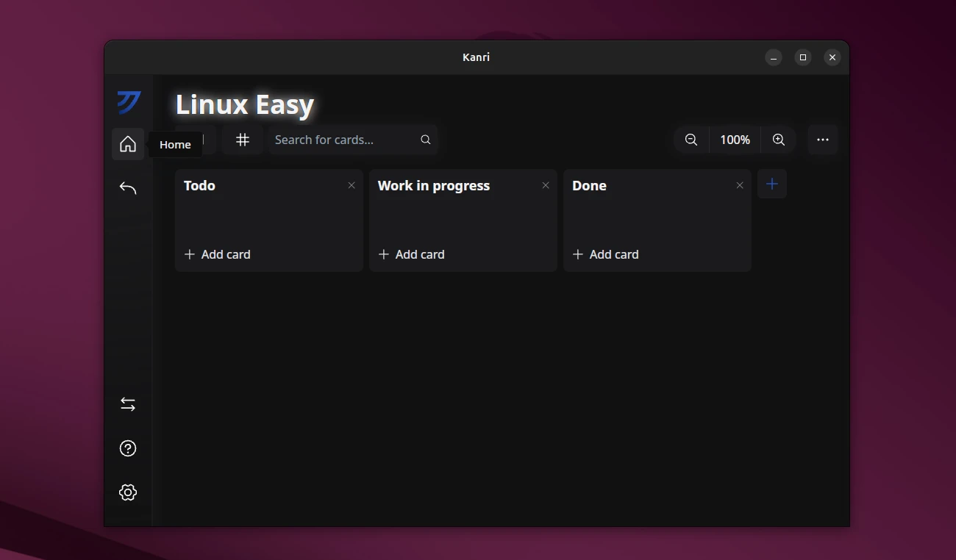The width and height of the screenshot is (956, 560).
Task: Create a new column with the plus button
Action: point(772,184)
